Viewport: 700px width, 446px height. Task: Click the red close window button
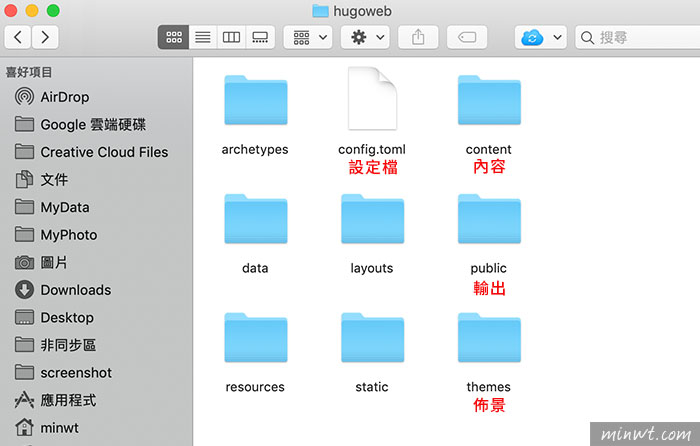pos(11,10)
